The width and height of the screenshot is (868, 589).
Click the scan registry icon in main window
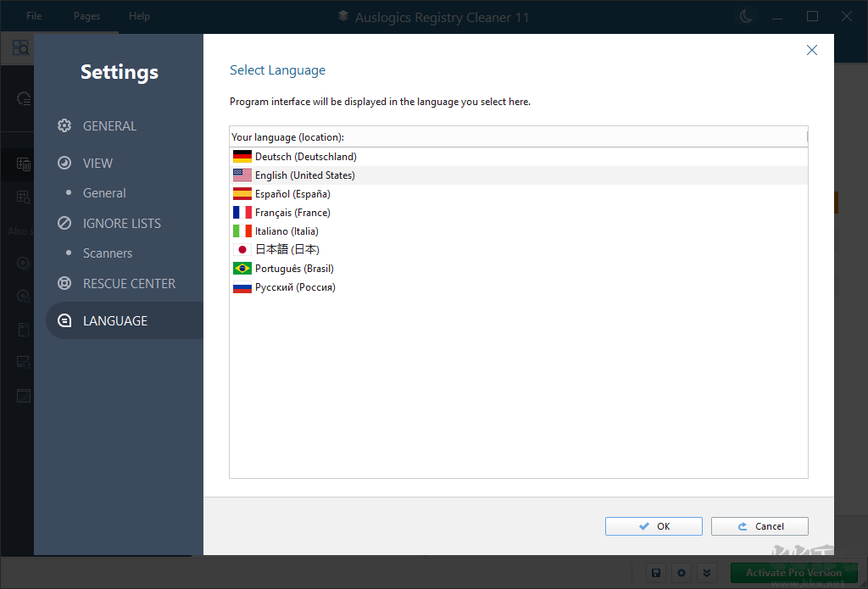(x=20, y=48)
